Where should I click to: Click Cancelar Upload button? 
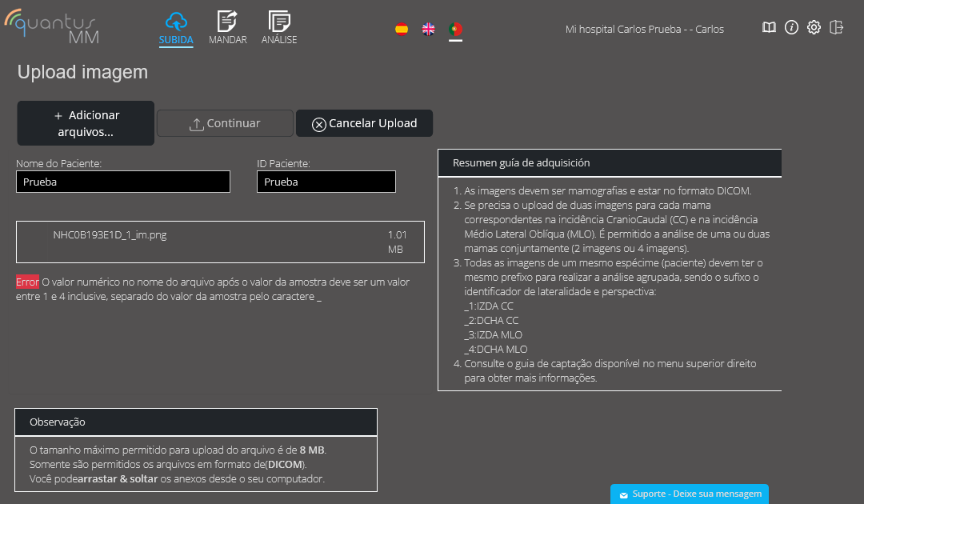(x=364, y=123)
